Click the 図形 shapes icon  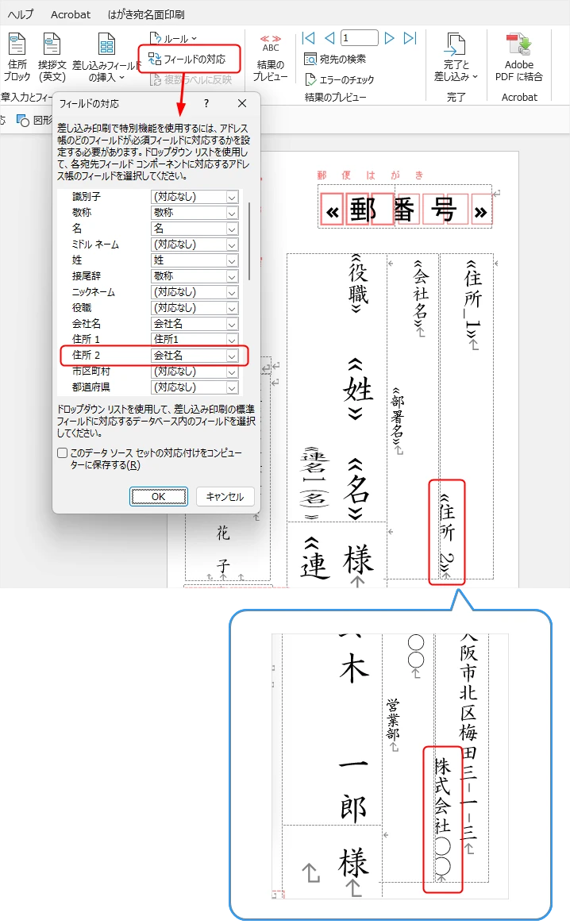[x=23, y=121]
